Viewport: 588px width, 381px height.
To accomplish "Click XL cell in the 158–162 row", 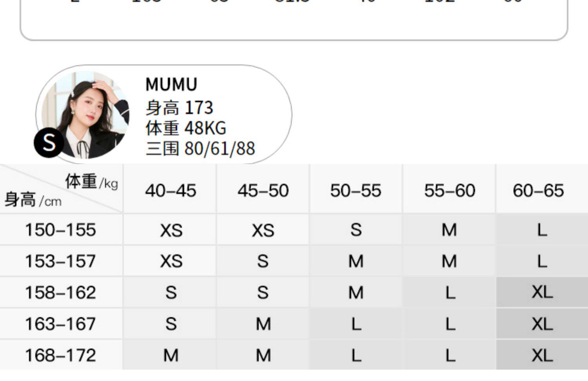I will [542, 292].
